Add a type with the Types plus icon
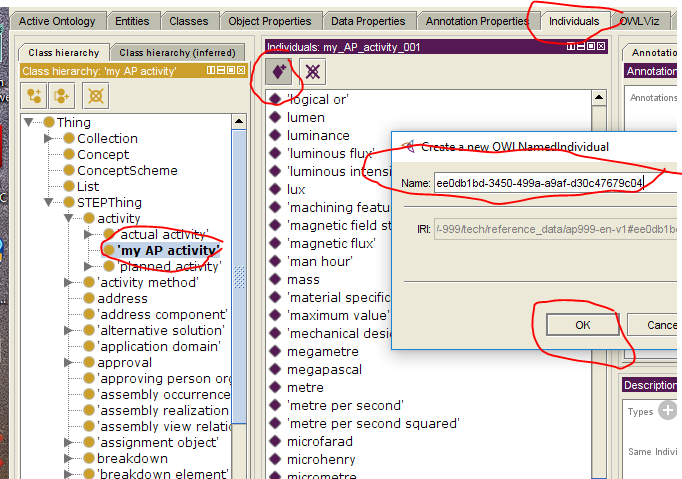Viewport: 682px width, 479px height. coord(667,411)
